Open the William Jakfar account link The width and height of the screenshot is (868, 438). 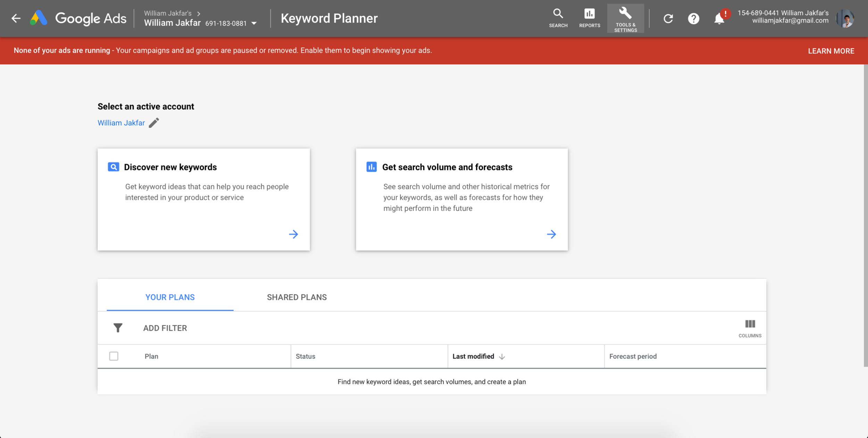(x=121, y=123)
